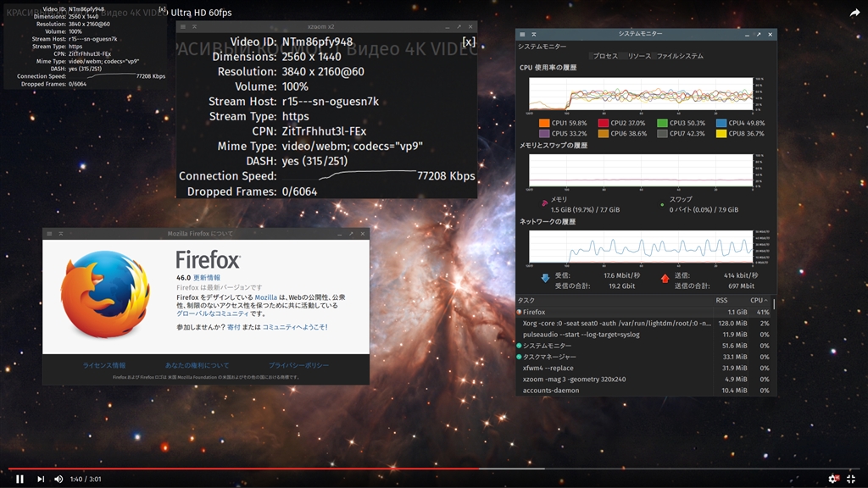The image size is (868, 488).
Task: Select the システムモニター process row showing 51.6 MiB
Action: coord(643,346)
